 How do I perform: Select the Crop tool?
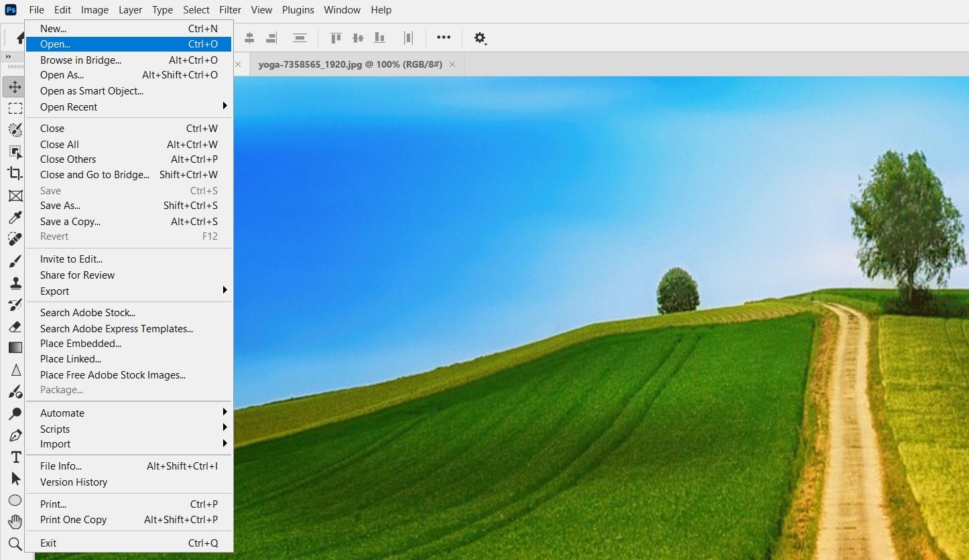tap(15, 173)
